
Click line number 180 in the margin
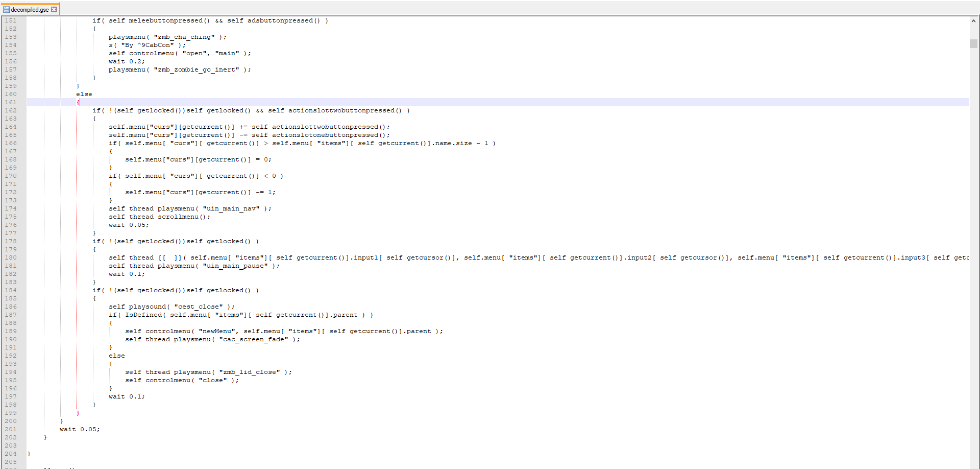(11, 257)
